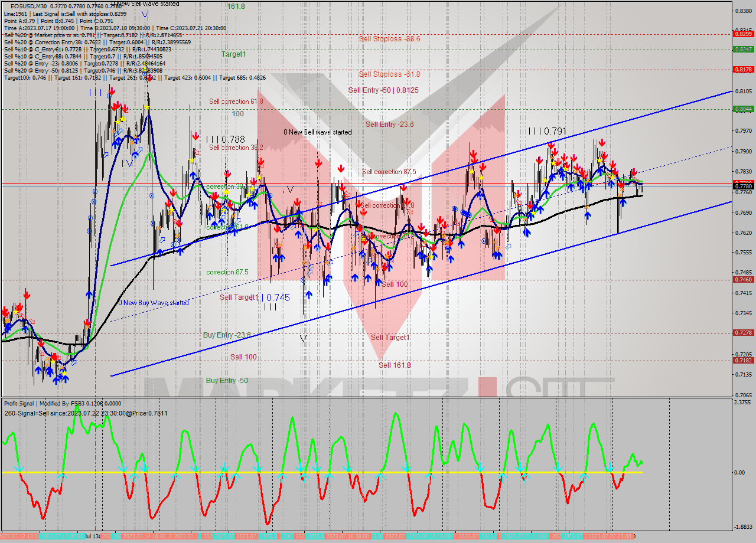
Task: Click the 'Sell correction 87.5' label
Action: [x=389, y=172]
